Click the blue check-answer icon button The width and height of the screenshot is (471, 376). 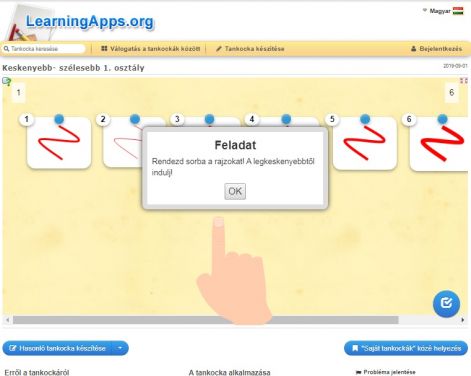coord(446,304)
